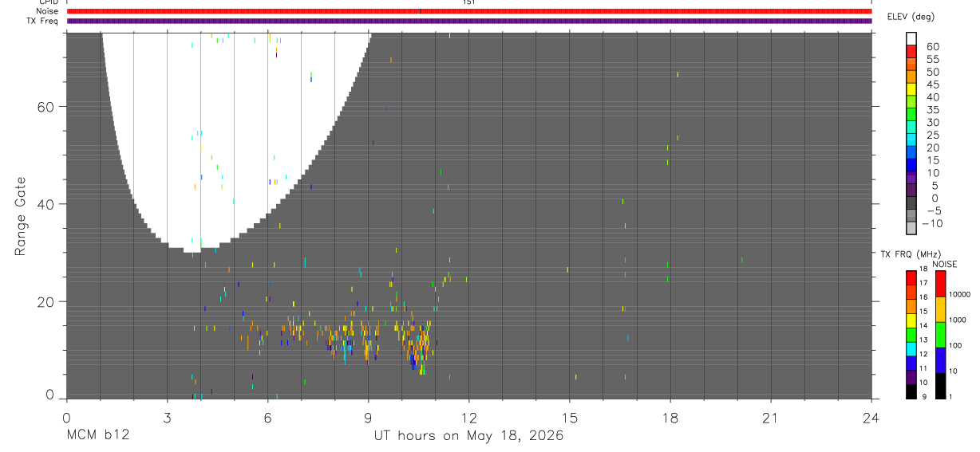Click the Range Gate axis tick label '20'

[x=45, y=301]
